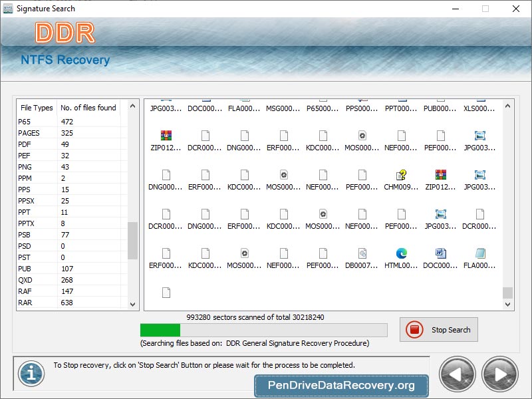Click the DDR logo graphic
The image size is (532, 399).
[65, 32]
